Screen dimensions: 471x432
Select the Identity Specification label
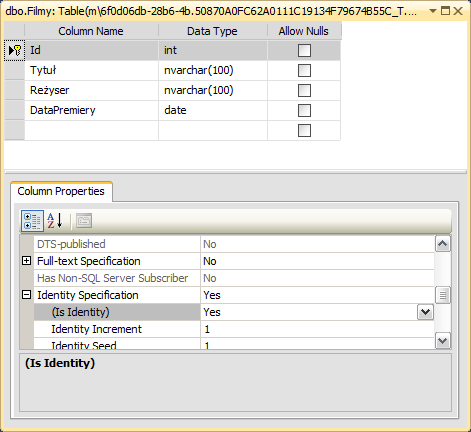[117, 295]
